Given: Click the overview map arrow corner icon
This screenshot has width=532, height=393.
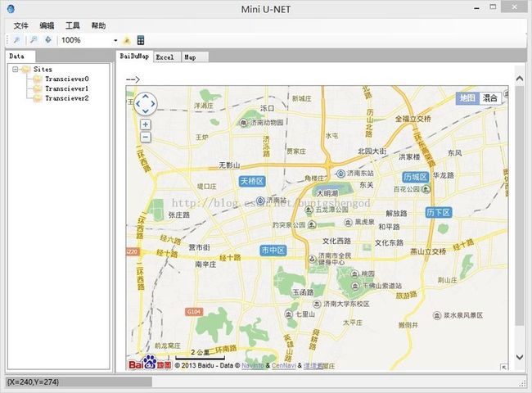Looking at the screenshot, I should [x=504, y=367].
